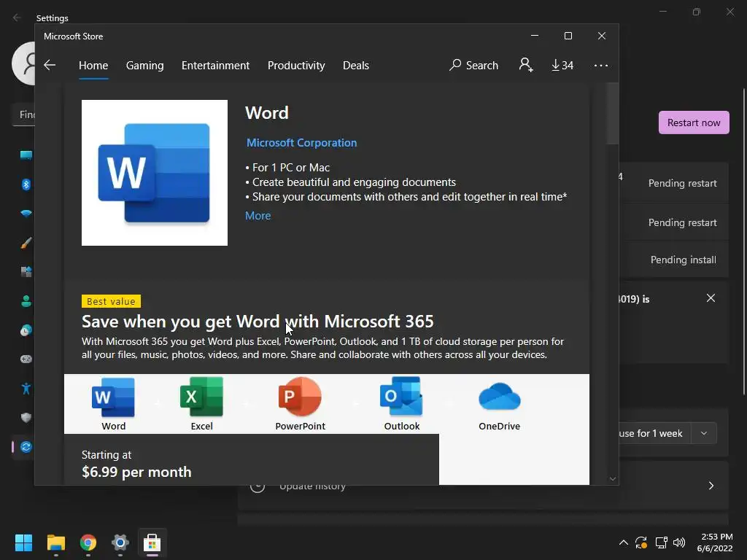Open Google Chrome from taskbar
Image resolution: width=747 pixels, height=560 pixels.
coord(88,542)
